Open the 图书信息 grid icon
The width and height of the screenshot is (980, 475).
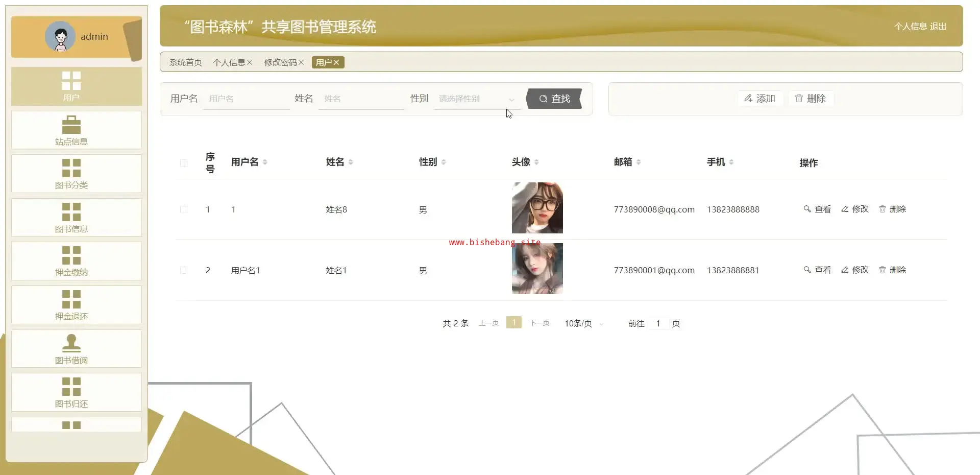71,212
